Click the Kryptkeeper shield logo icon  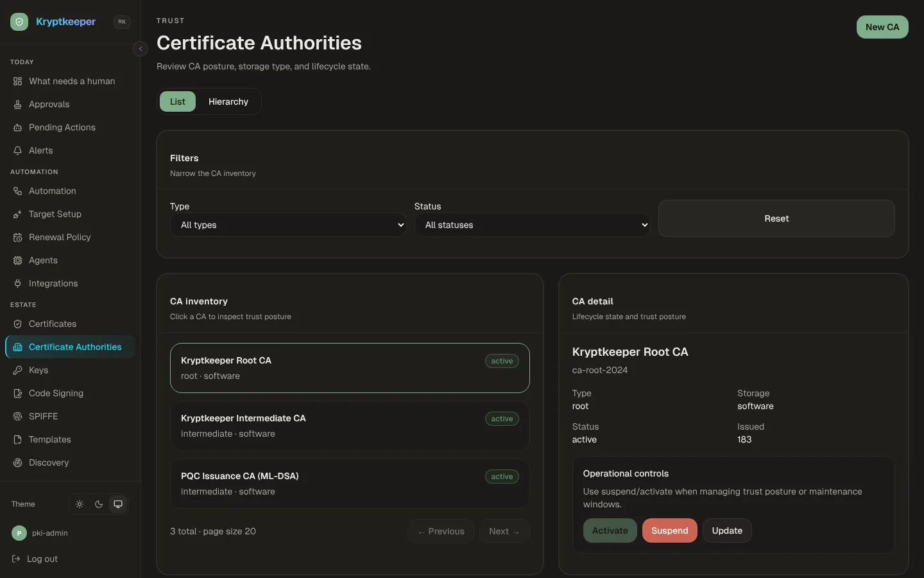(19, 22)
